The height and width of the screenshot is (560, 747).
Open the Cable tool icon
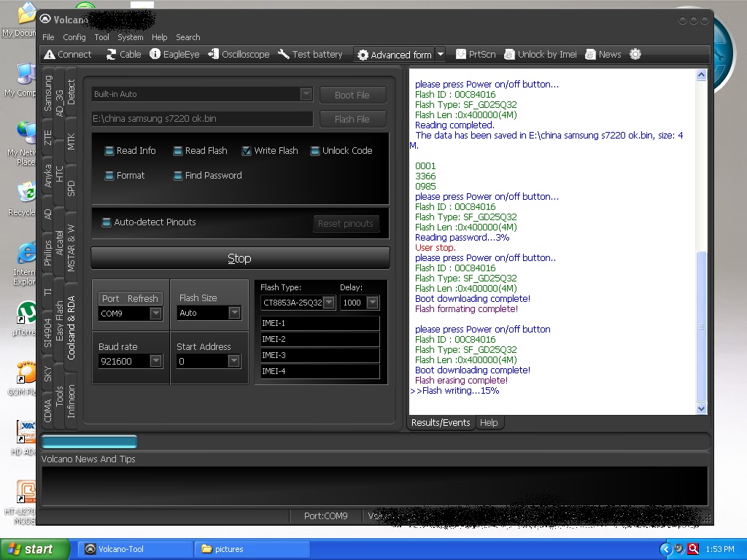coord(111,55)
